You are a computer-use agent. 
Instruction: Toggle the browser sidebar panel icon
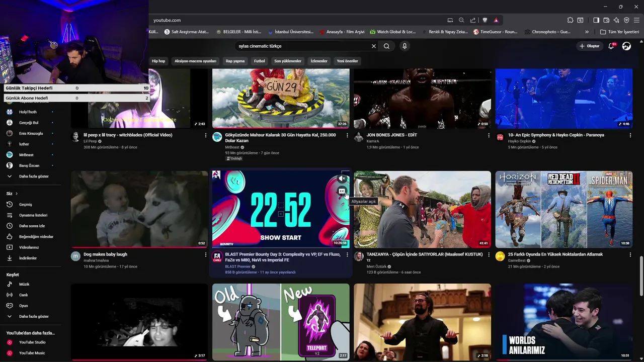596,20
